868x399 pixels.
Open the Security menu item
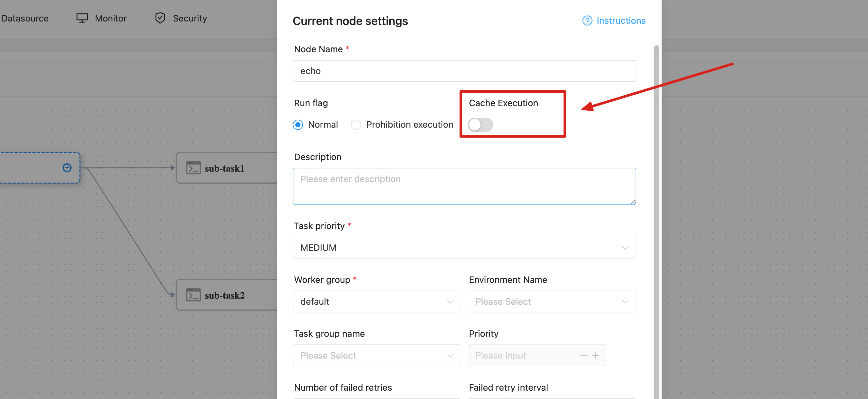coord(190,18)
